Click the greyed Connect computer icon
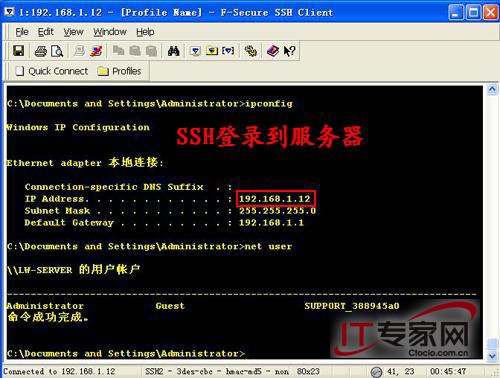This screenshot has width=500, height=378. pos(79,51)
